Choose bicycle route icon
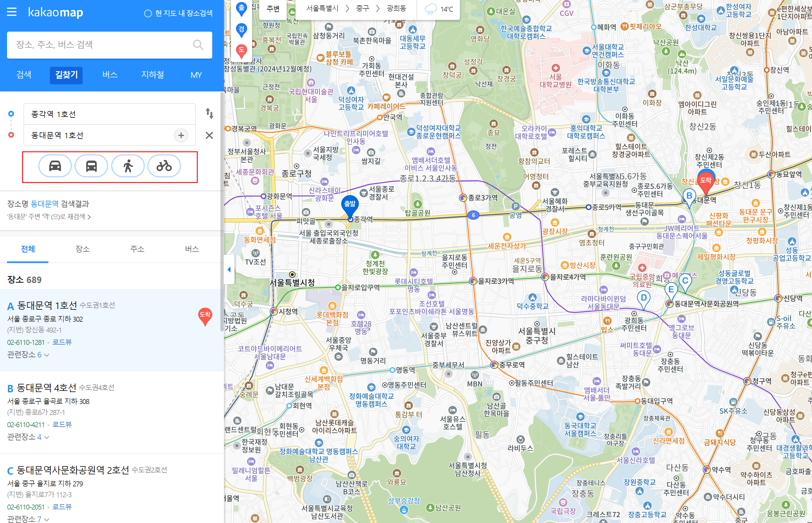Image resolution: width=812 pixels, height=523 pixels. pyautogui.click(x=164, y=166)
